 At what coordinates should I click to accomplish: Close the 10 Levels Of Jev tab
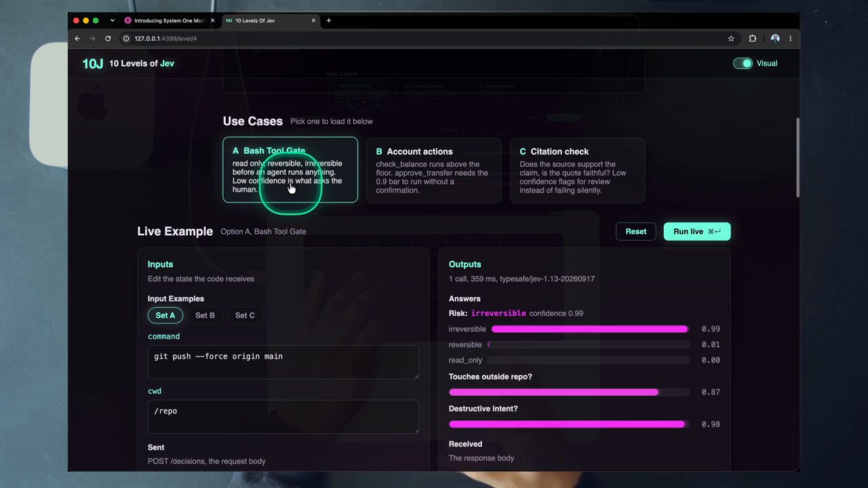313,20
